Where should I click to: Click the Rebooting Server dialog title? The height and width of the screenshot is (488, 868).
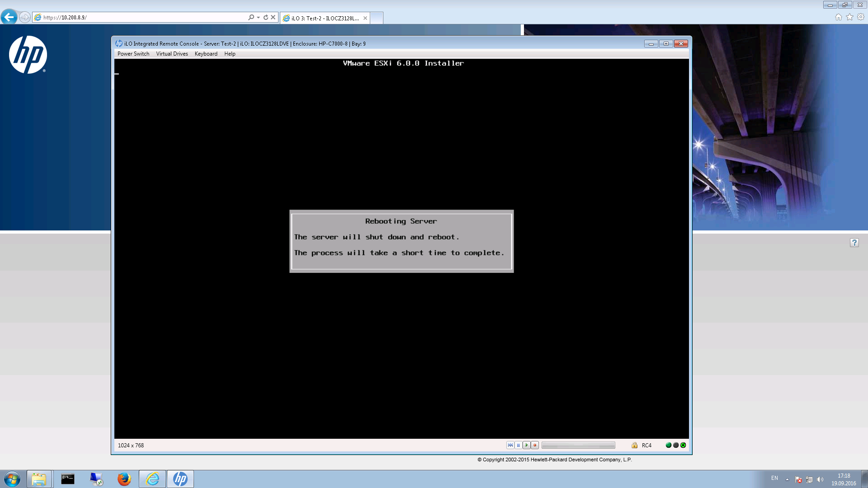click(x=401, y=221)
